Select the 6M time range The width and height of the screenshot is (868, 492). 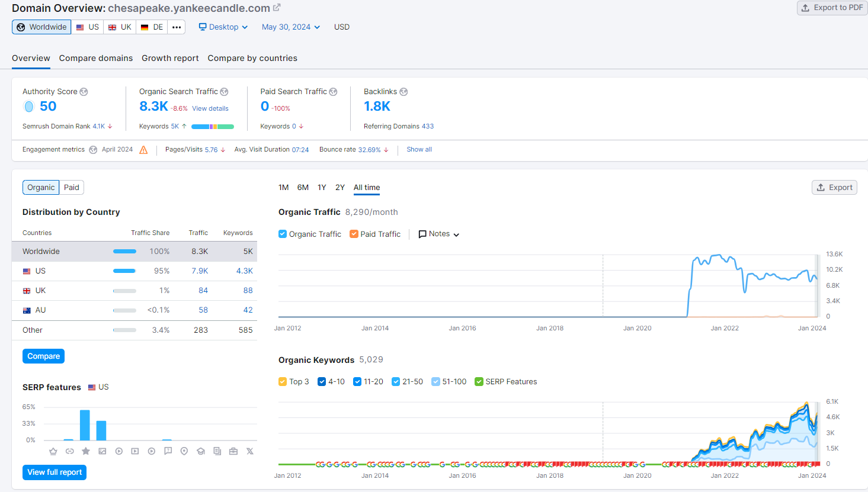303,188
